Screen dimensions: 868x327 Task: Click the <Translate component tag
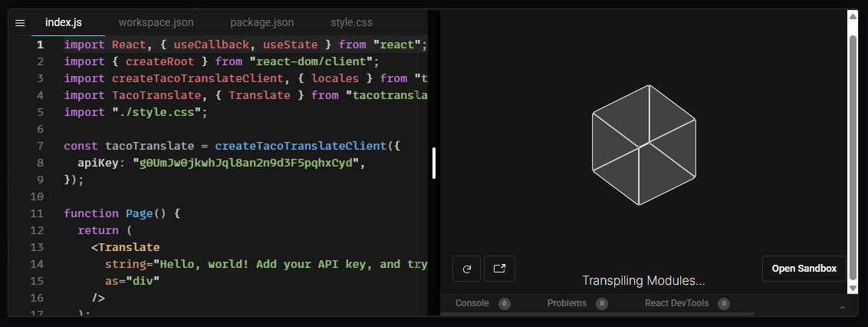126,247
